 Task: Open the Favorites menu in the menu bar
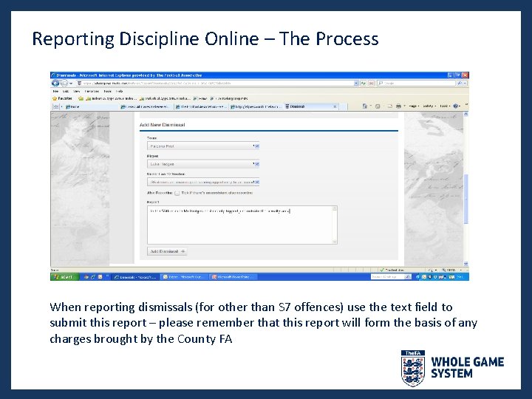click(x=92, y=92)
